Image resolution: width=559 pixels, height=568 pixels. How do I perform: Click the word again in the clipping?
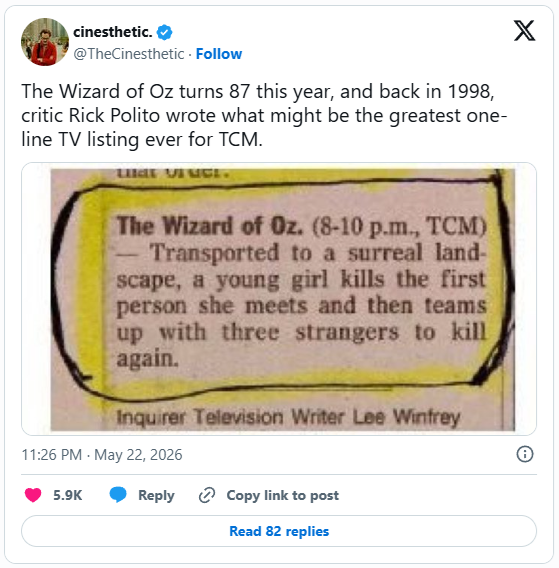[x=147, y=359]
